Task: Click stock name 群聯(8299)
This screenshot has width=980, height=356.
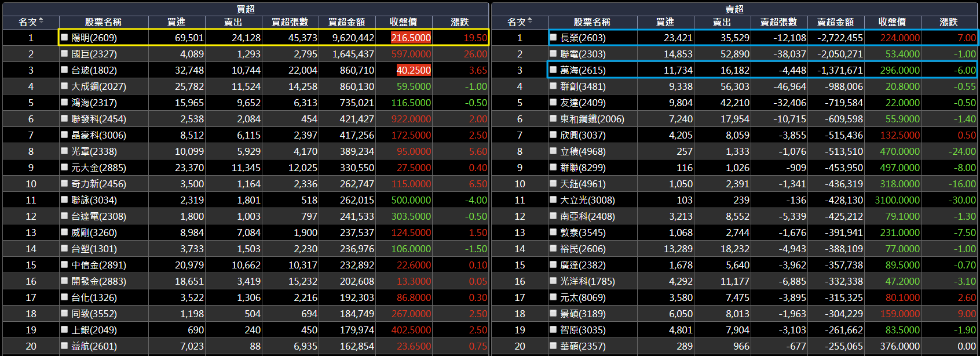Action: [x=583, y=168]
